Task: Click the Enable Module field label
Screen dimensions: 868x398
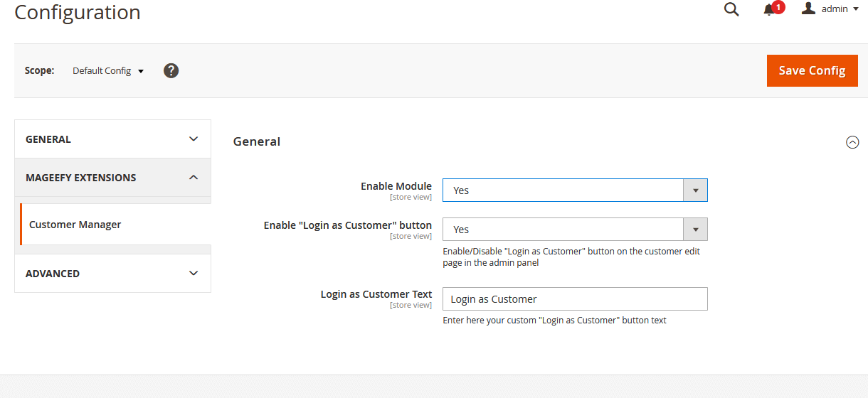Action: coord(396,186)
